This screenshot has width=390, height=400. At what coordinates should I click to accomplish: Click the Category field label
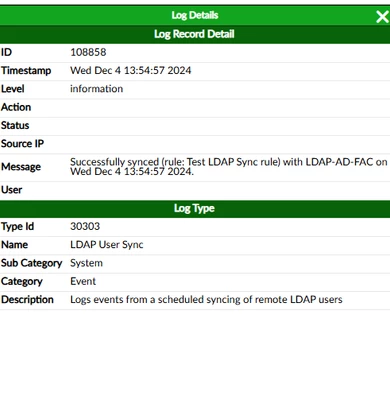[22, 281]
